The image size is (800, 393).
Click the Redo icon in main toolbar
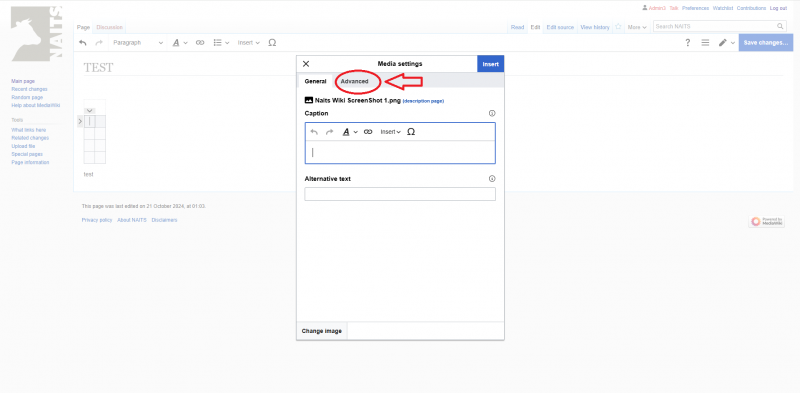coord(99,43)
